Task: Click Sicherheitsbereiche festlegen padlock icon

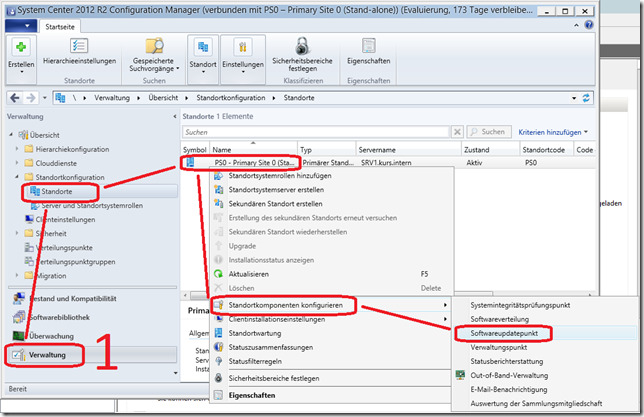Action: 302,46
